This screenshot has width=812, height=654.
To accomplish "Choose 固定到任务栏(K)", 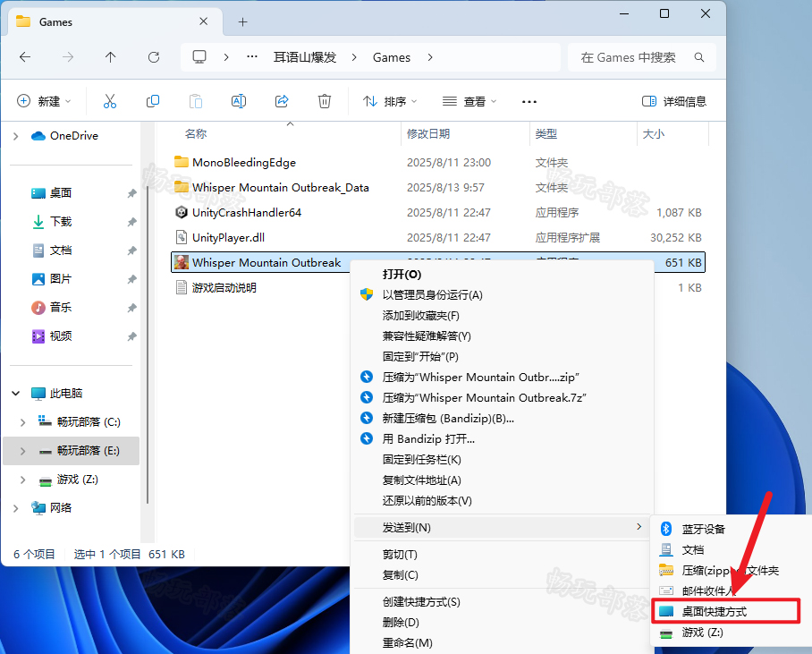I will pos(502,460).
